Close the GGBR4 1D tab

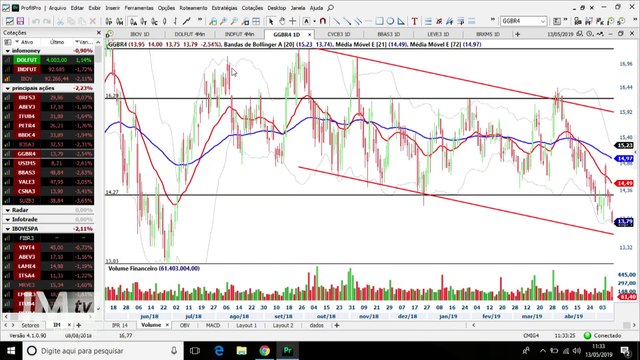pyautogui.click(x=309, y=35)
